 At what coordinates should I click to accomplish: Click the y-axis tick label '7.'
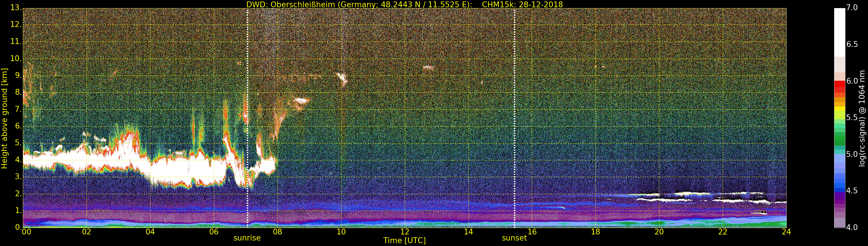click(x=18, y=109)
